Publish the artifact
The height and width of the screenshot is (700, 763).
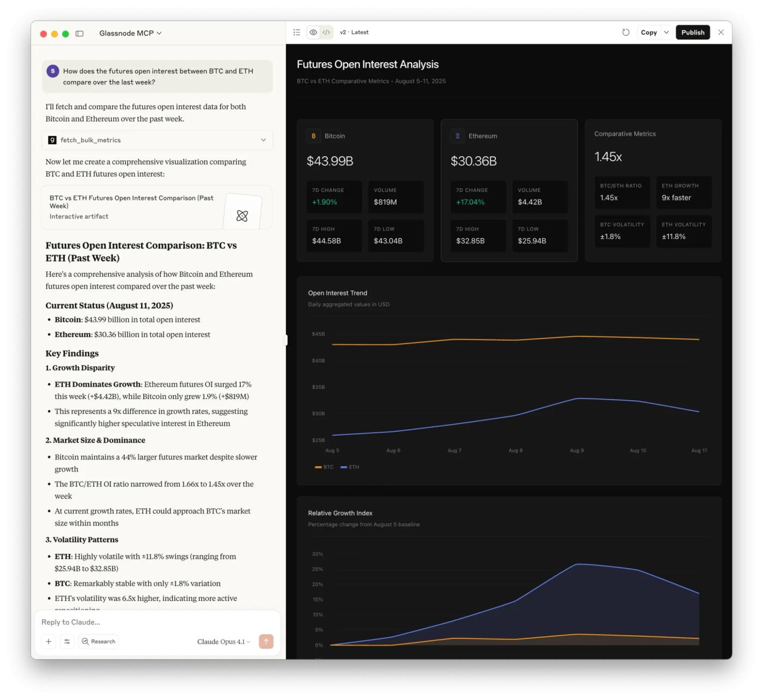[693, 32]
